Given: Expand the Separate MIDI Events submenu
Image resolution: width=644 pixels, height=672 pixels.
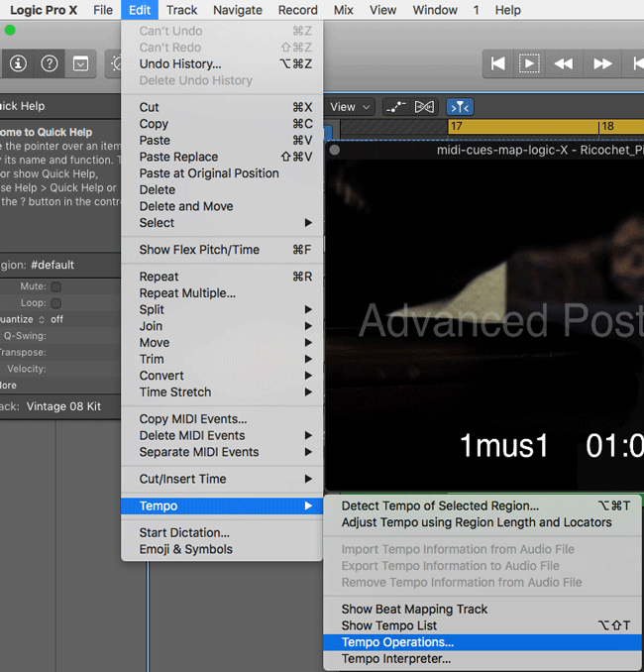Looking at the screenshot, I should [x=222, y=452].
